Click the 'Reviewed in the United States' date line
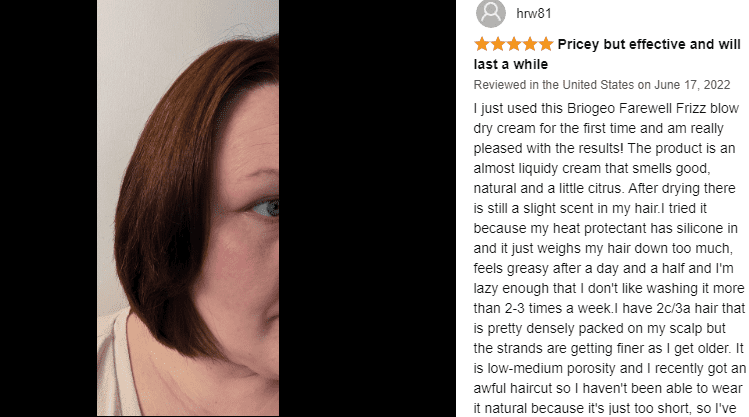Screen dimensions: 749x417 602,85
